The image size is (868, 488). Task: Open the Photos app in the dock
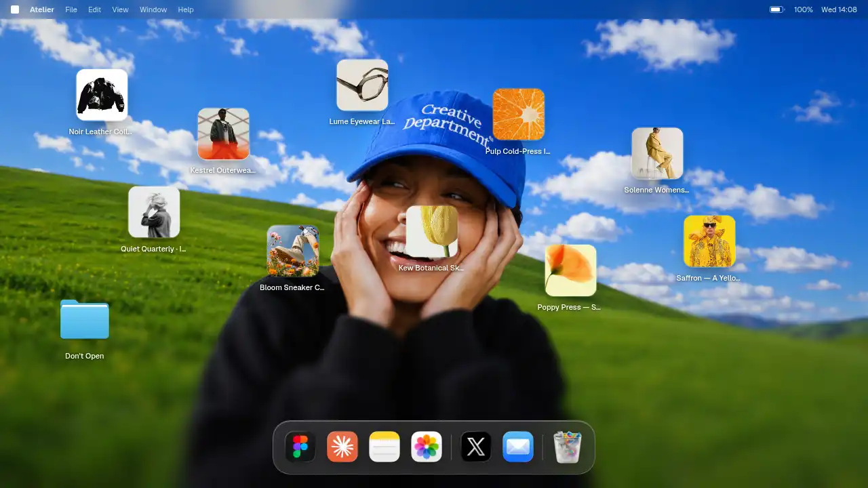tap(427, 447)
